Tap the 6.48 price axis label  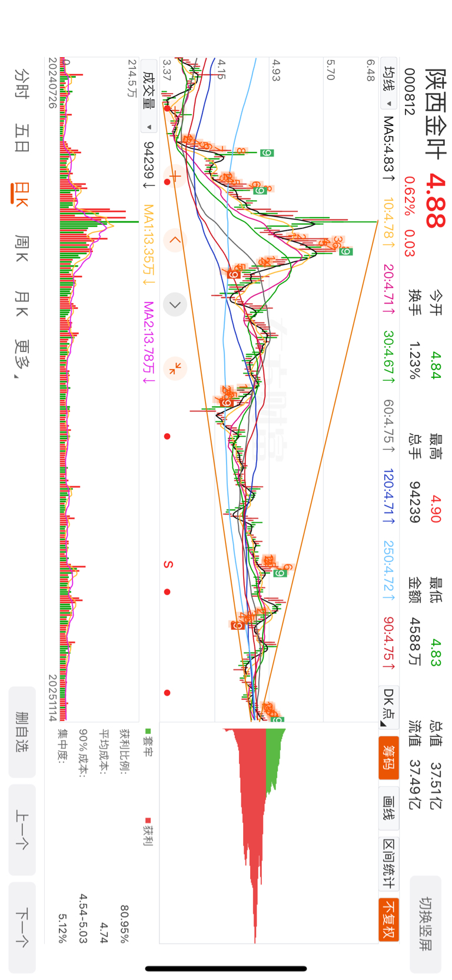(371, 70)
